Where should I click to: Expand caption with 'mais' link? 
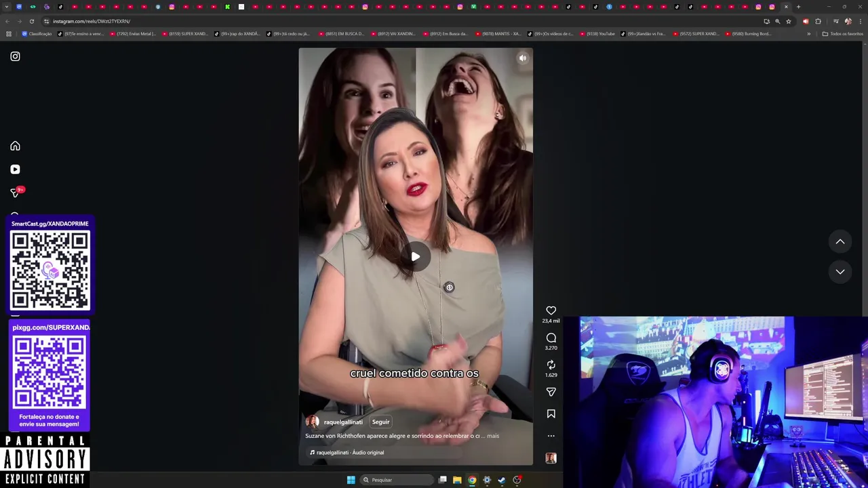[493, 436]
